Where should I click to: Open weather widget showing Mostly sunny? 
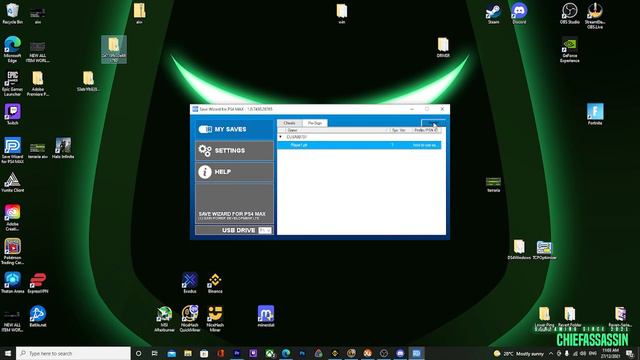click(x=519, y=353)
